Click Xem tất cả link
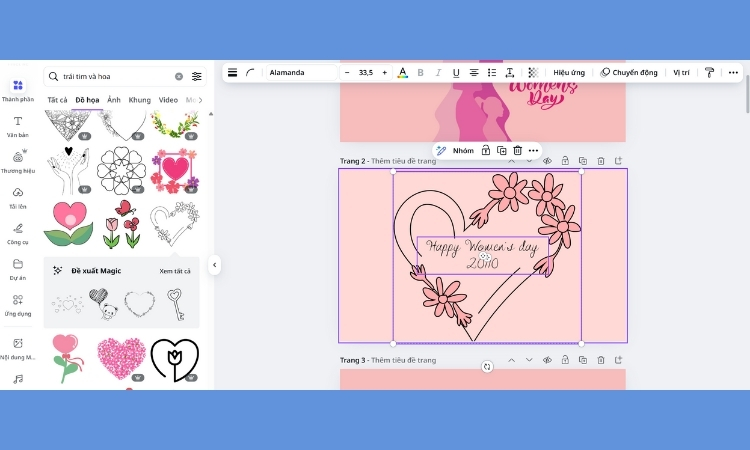Screen dimensions: 750x450 (x=175, y=271)
